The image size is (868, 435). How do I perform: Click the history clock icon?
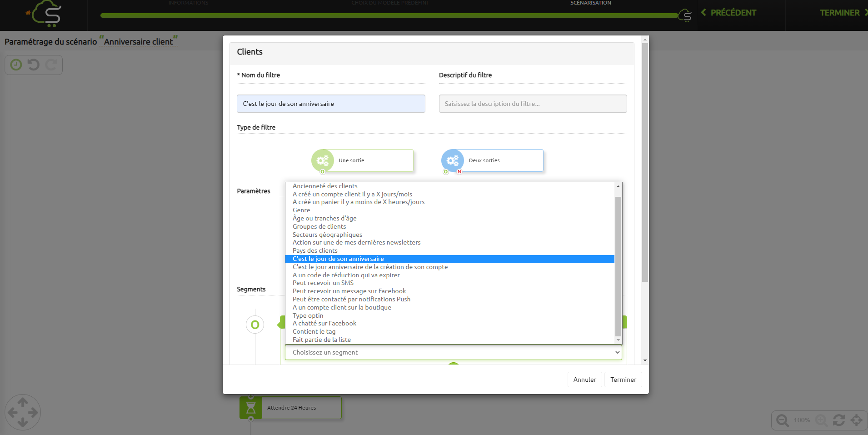pyautogui.click(x=16, y=65)
